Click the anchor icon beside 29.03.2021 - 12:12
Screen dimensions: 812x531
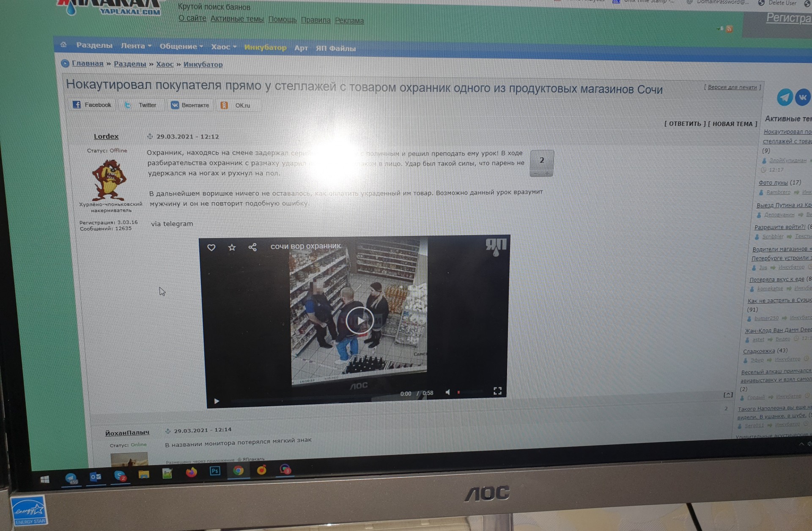click(x=150, y=136)
